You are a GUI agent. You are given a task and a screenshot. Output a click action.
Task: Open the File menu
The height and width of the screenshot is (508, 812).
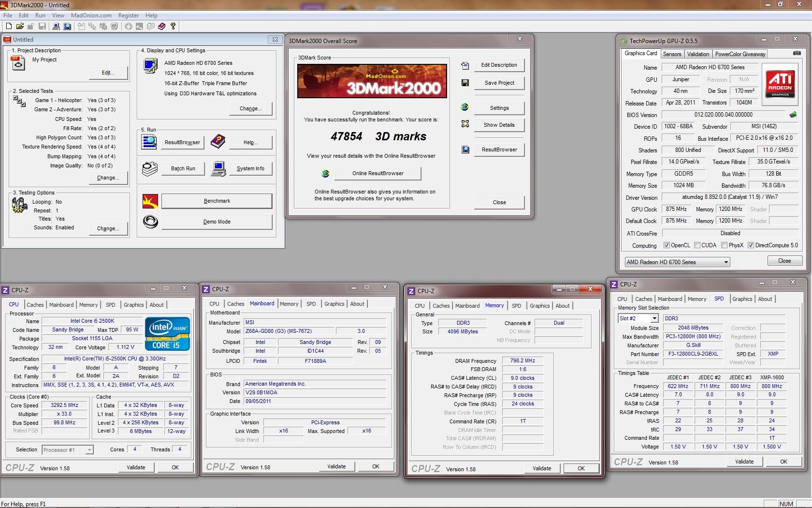click(x=8, y=15)
